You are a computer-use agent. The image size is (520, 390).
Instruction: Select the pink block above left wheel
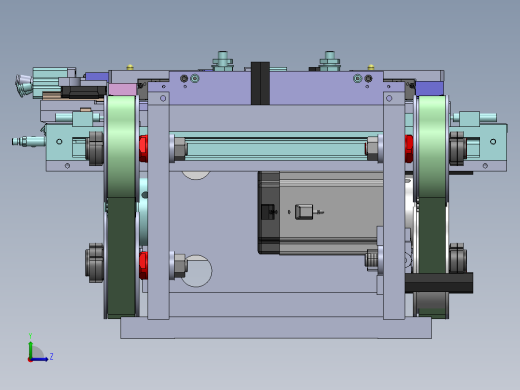pyautogui.click(x=122, y=89)
